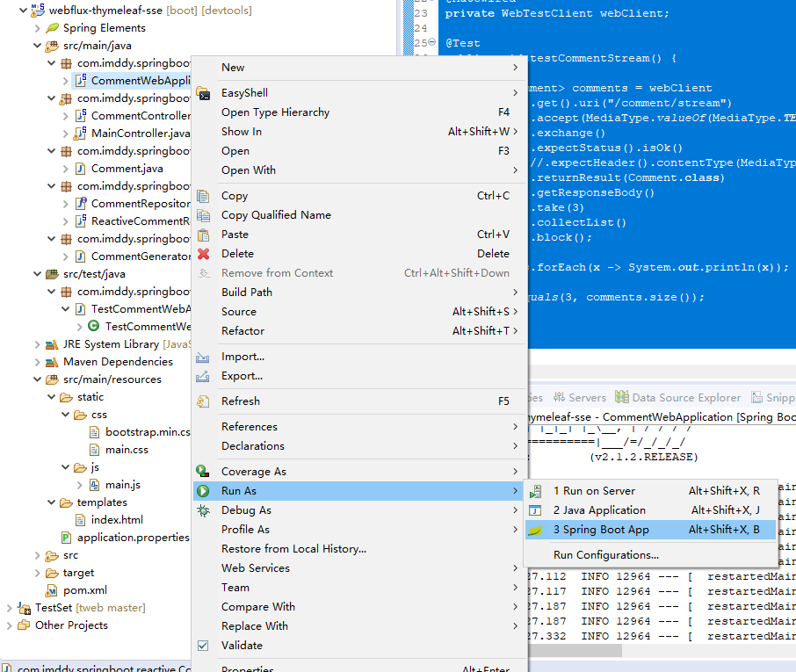Switch to the Data Source Explorer tab

pos(679,397)
